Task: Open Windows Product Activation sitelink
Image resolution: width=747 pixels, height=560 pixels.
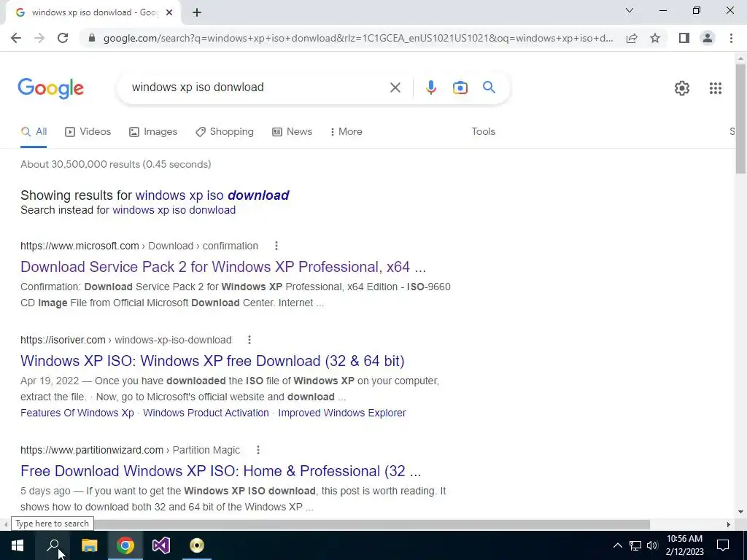Action: tap(206, 413)
